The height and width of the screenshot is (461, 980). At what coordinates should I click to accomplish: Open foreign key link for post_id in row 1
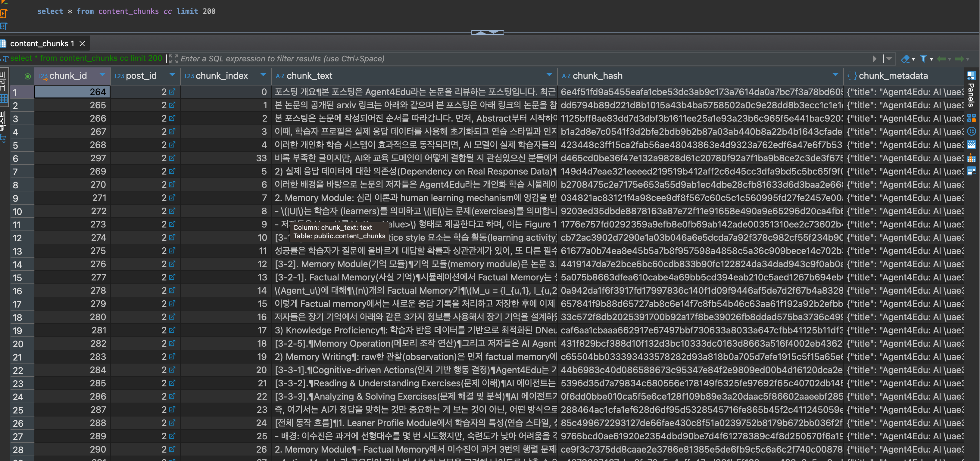(x=172, y=91)
